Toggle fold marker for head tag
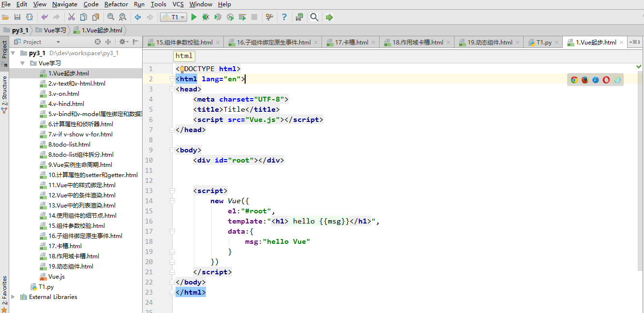The height and width of the screenshot is (313, 644). 172,89
